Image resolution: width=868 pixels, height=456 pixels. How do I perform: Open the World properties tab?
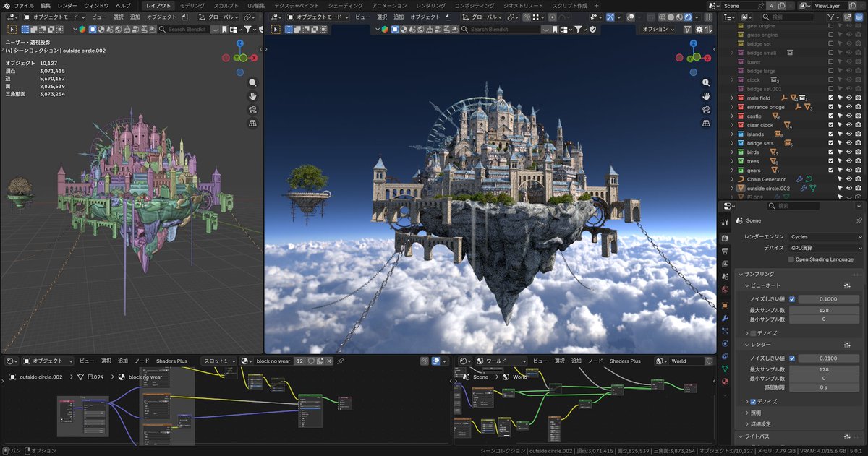725,290
